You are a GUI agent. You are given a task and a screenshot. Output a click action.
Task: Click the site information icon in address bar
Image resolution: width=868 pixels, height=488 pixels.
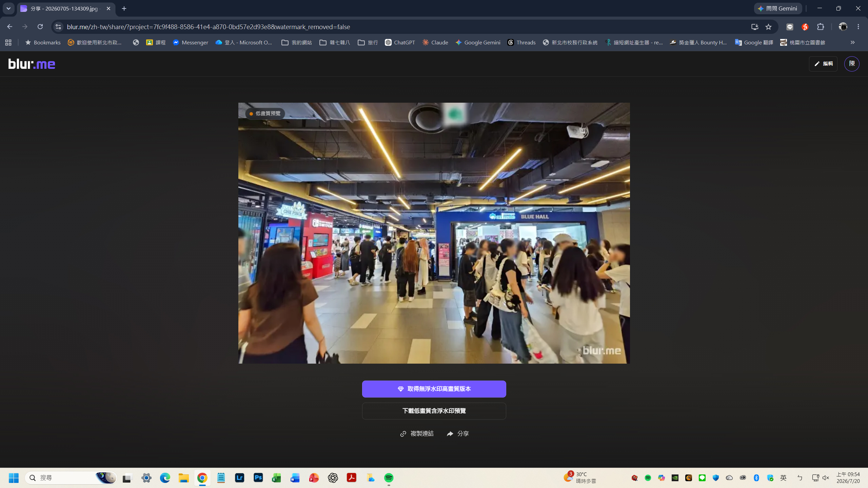click(58, 27)
